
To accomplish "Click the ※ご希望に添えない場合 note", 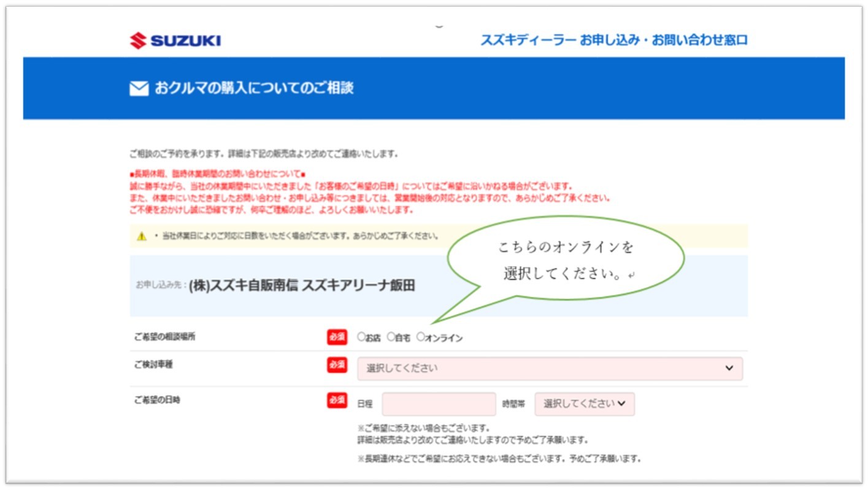I will click(423, 428).
